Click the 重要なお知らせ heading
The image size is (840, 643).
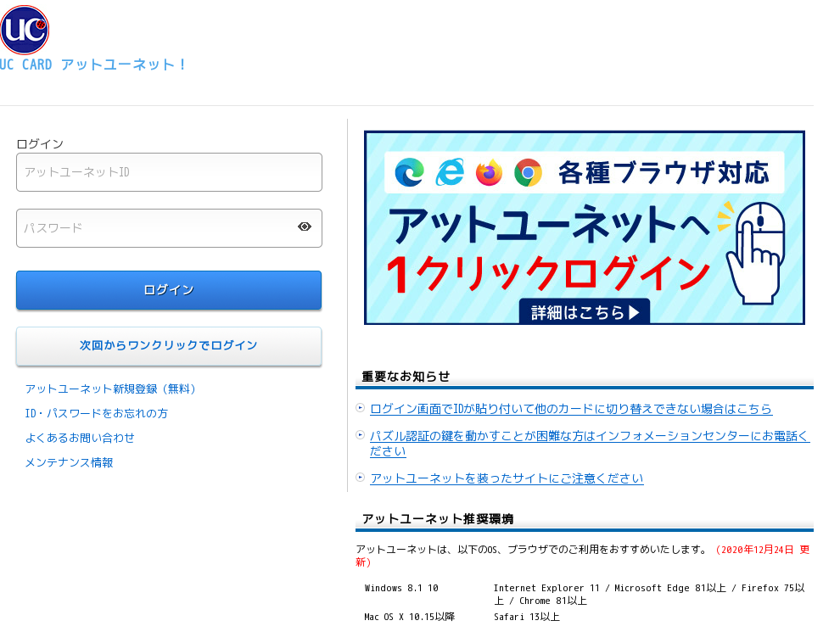[406, 377]
